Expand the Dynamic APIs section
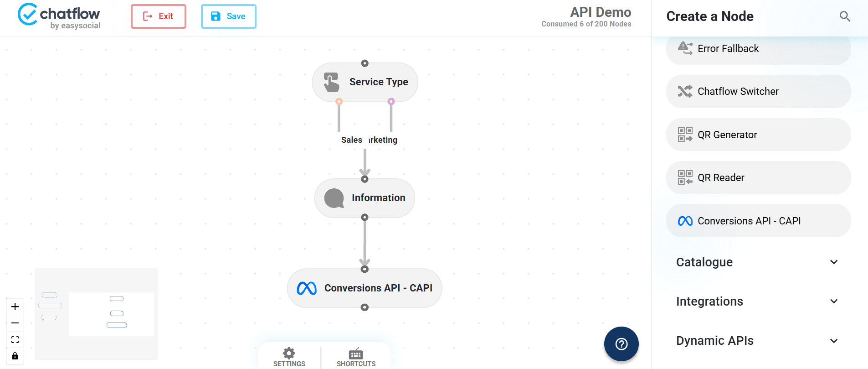Image resolution: width=868 pixels, height=369 pixels. click(x=758, y=341)
